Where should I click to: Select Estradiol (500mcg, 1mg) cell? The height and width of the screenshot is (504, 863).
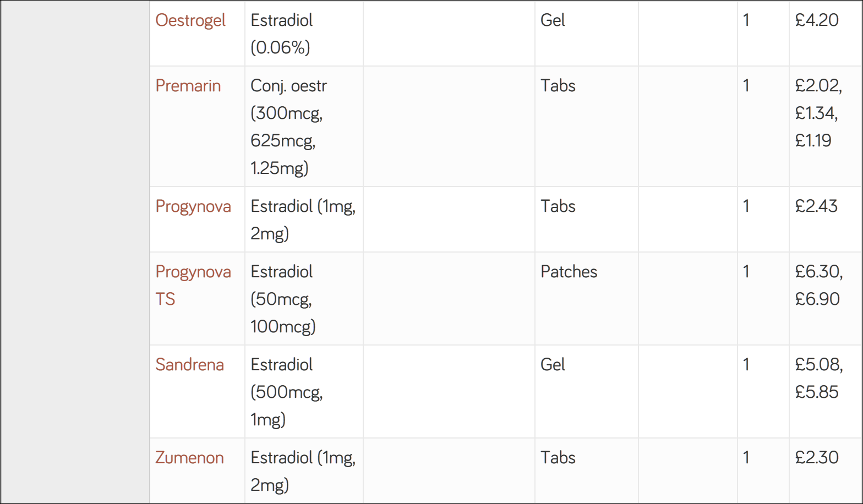304,392
